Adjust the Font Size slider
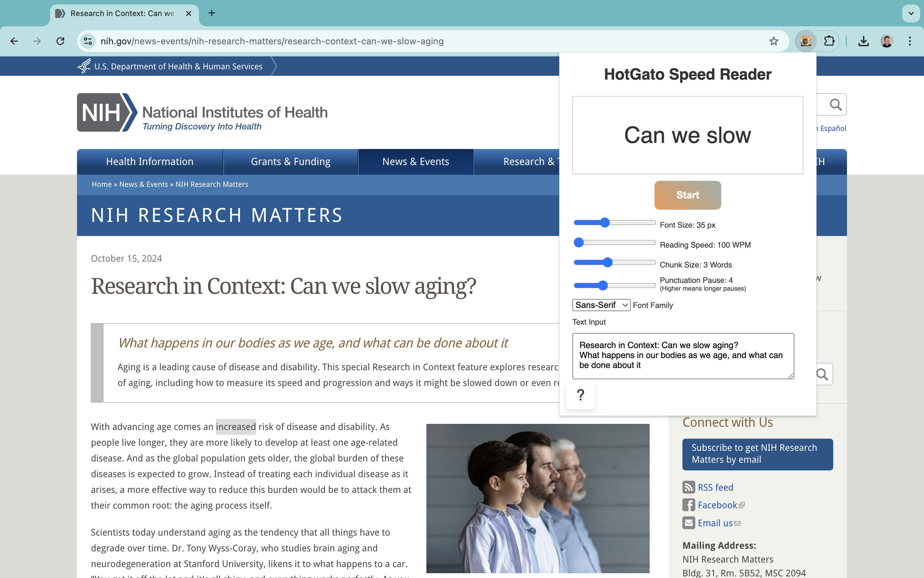Viewport: 924px width, 578px height. 615,223
